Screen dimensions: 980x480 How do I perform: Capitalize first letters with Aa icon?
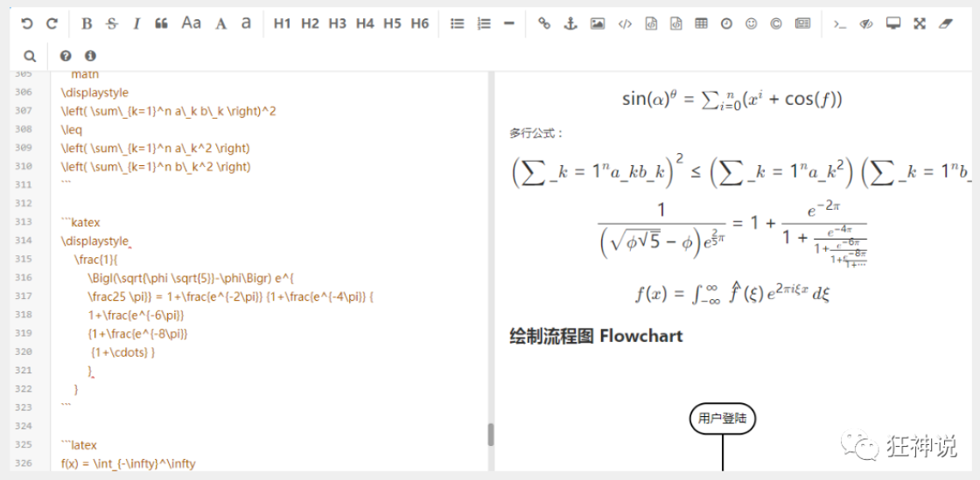tap(192, 23)
